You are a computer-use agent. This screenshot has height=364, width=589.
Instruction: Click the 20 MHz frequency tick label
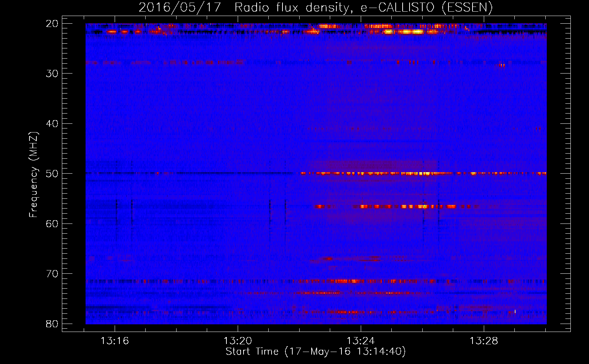point(52,24)
